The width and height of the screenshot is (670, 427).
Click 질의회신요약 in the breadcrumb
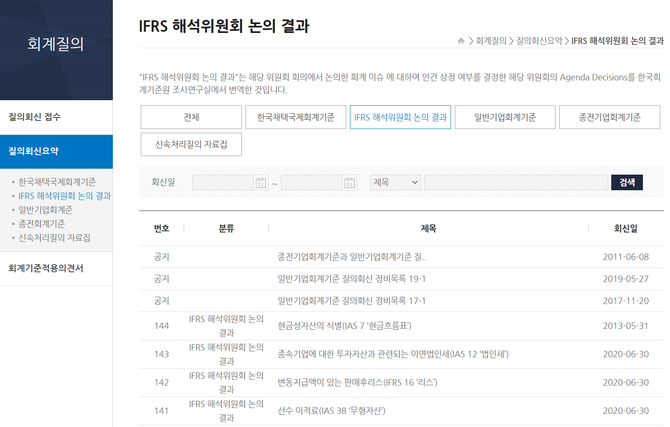coord(539,41)
